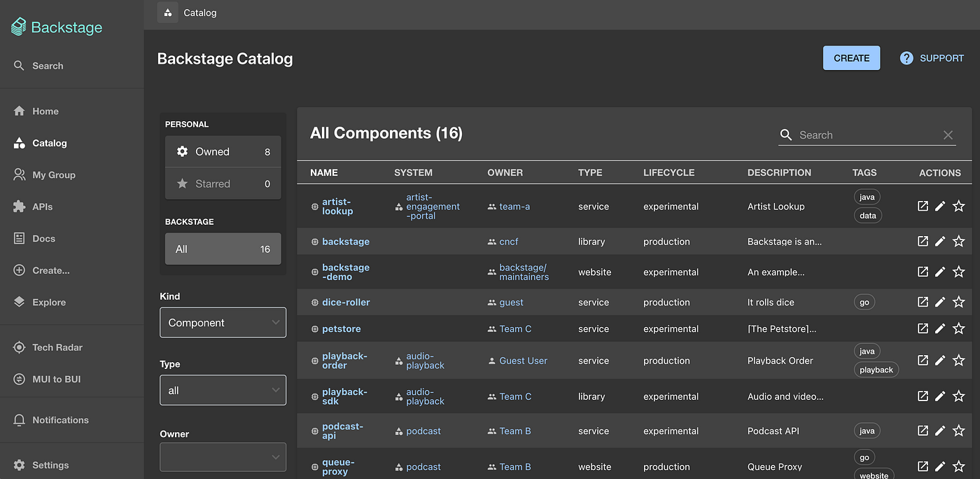Edit the podcast-api component

coord(940,431)
